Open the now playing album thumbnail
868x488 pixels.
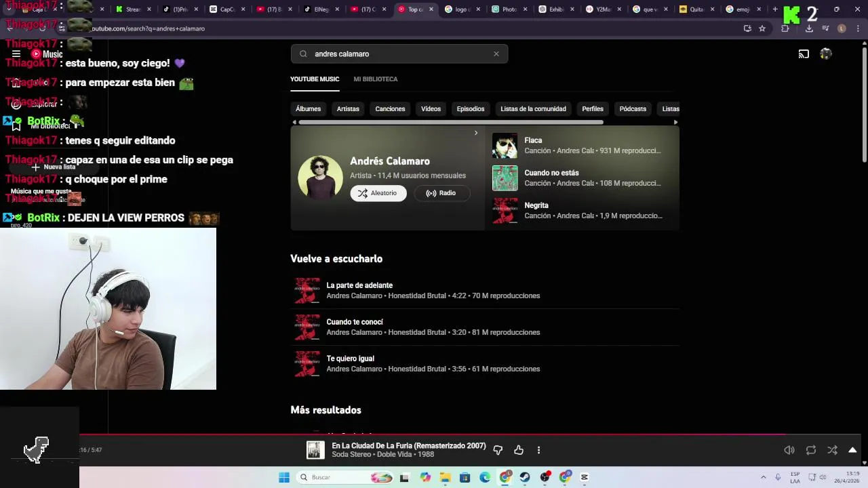[x=315, y=450]
